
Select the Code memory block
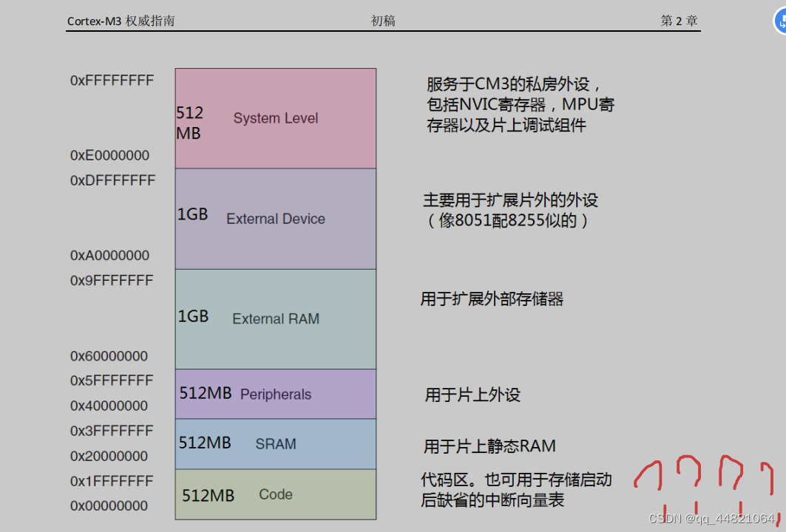tap(275, 494)
